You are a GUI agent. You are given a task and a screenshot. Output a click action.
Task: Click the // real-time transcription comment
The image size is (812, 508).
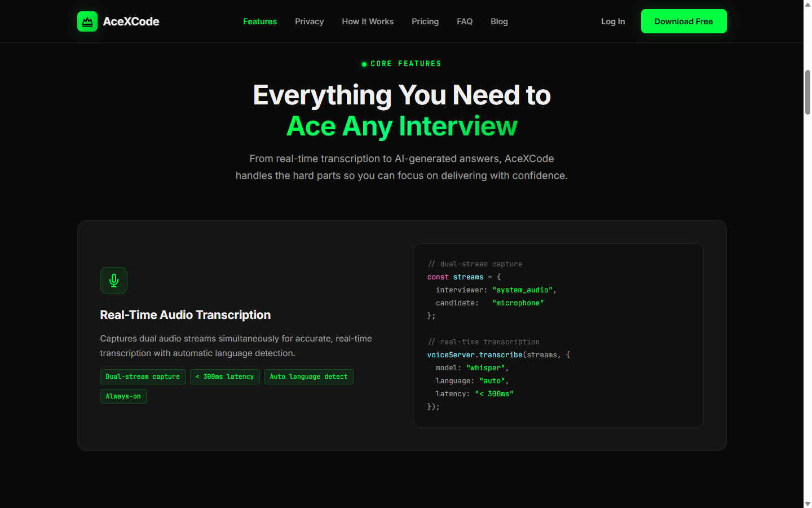click(x=483, y=342)
